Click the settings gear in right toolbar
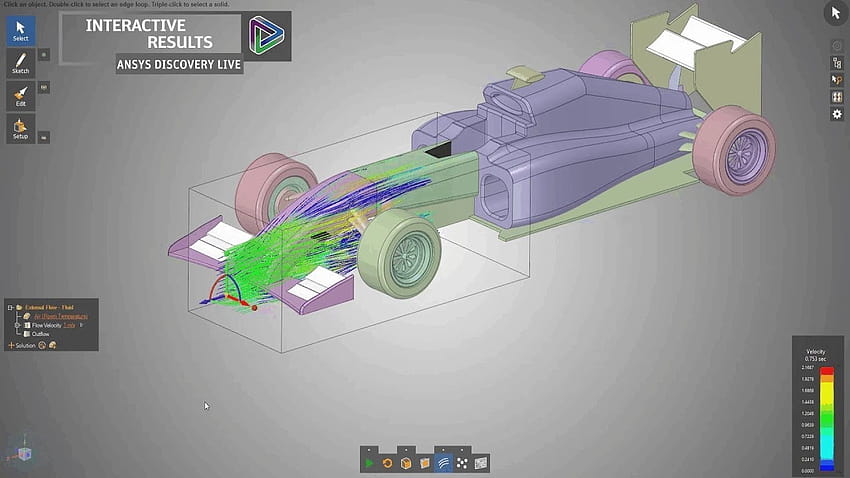850x478 pixels. tap(837, 115)
